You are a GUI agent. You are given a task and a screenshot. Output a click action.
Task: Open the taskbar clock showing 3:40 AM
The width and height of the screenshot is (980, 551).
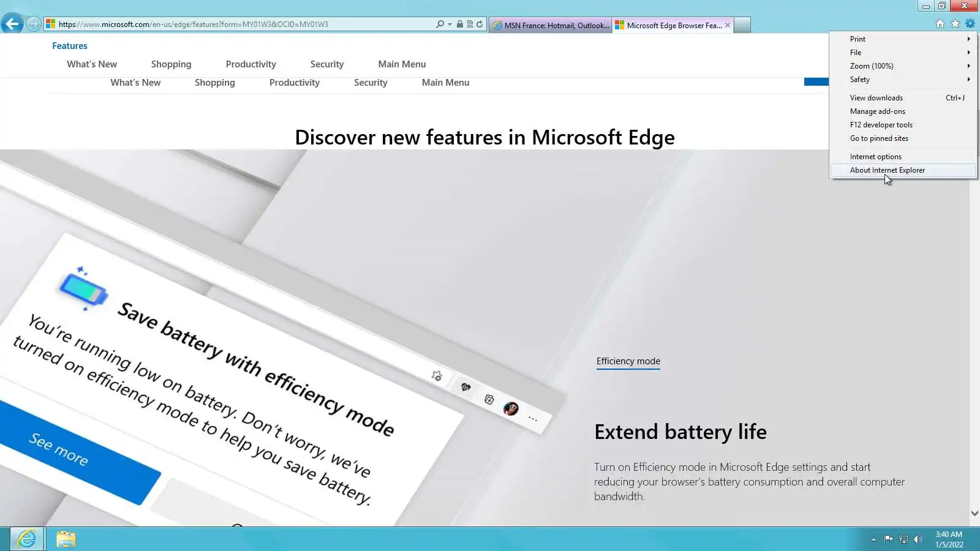(x=949, y=539)
